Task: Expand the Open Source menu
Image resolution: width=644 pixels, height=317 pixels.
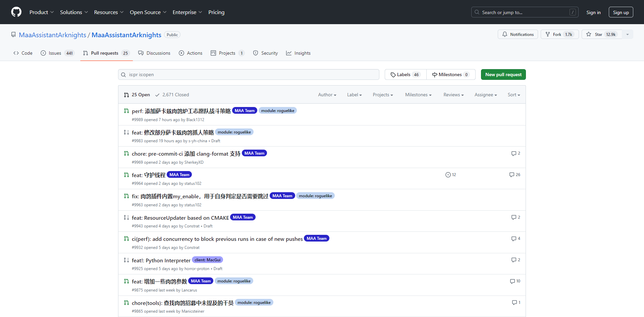Action: (x=148, y=12)
